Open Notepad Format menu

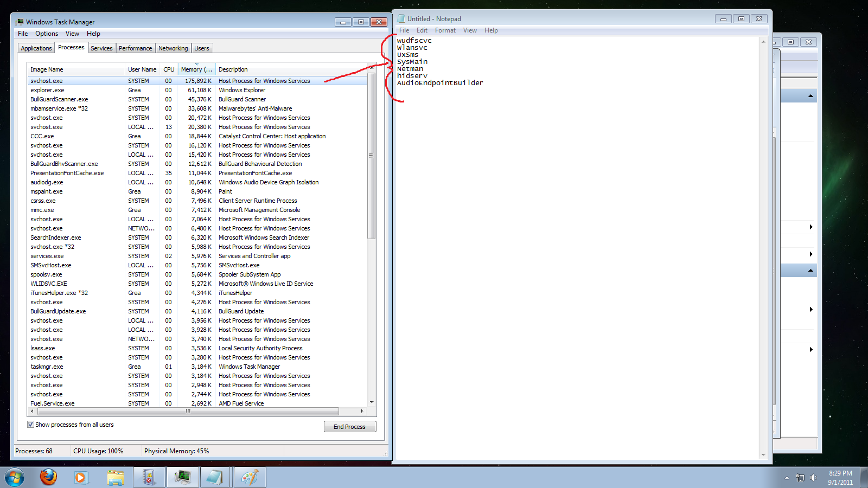click(445, 30)
